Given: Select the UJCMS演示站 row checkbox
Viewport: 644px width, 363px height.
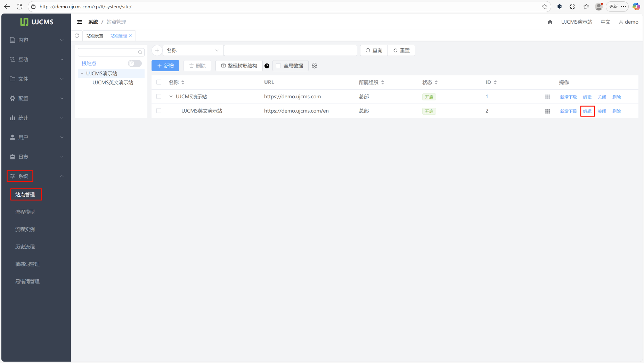Looking at the screenshot, I should 159,97.
